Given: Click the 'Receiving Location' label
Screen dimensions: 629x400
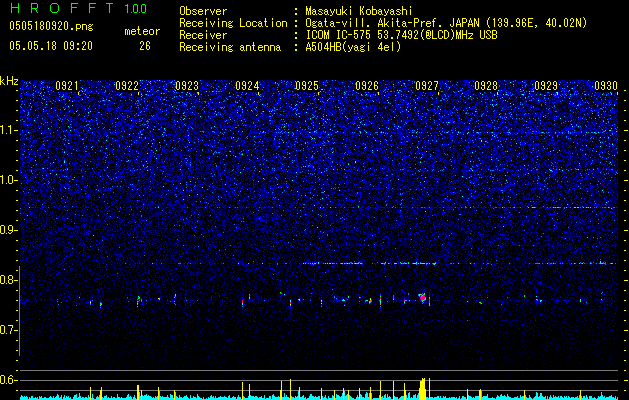Looking at the screenshot, I should [233, 23].
